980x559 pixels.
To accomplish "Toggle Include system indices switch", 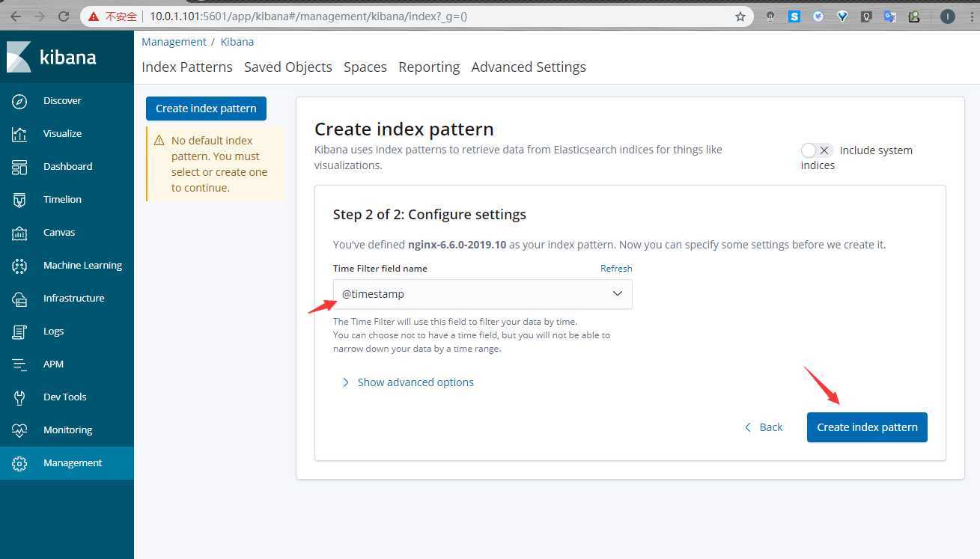I will tap(816, 150).
